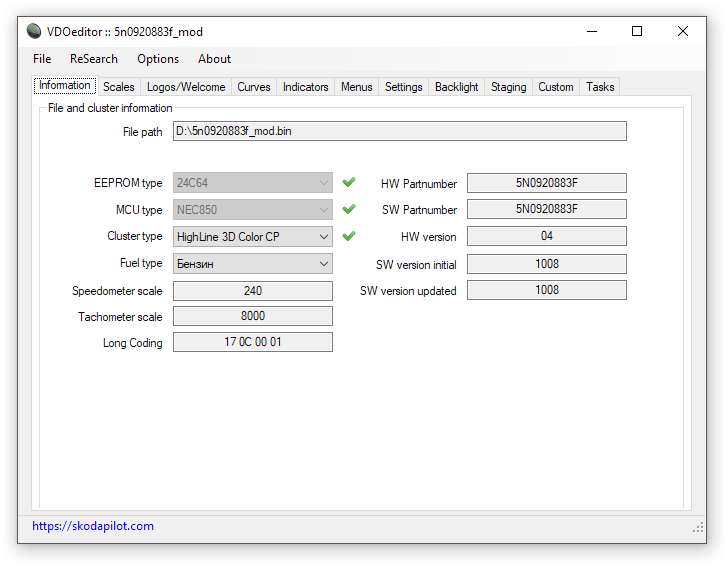Switch to the Logos/Welcome tab
The width and height of the screenshot is (728, 566).
click(x=186, y=87)
